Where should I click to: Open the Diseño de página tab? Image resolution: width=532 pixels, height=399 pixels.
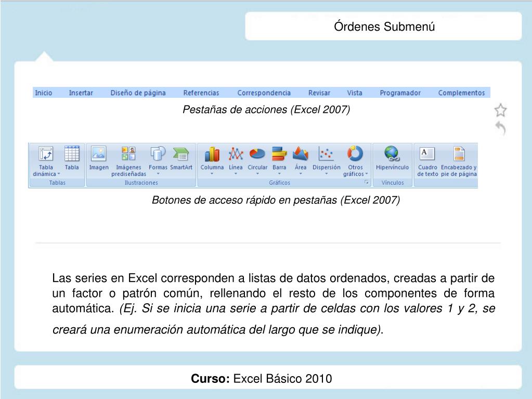[x=138, y=93]
